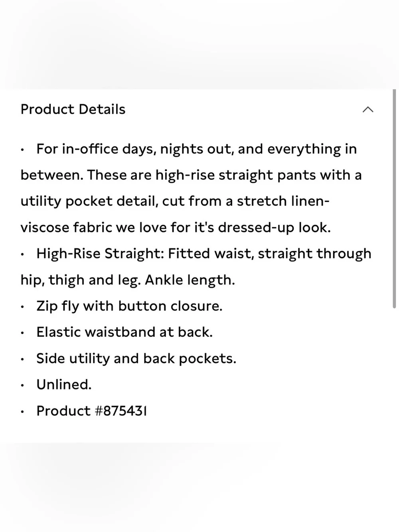Click the bullet dot before 'High-Rise Straight'
Image resolution: width=399 pixels, height=532 pixels.
point(23,255)
